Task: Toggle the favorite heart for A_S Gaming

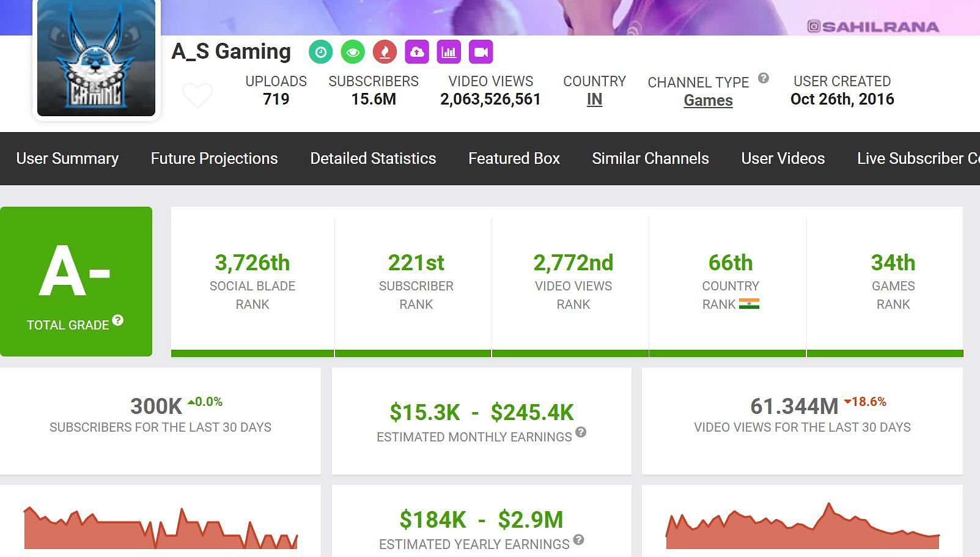Action: pyautogui.click(x=197, y=95)
